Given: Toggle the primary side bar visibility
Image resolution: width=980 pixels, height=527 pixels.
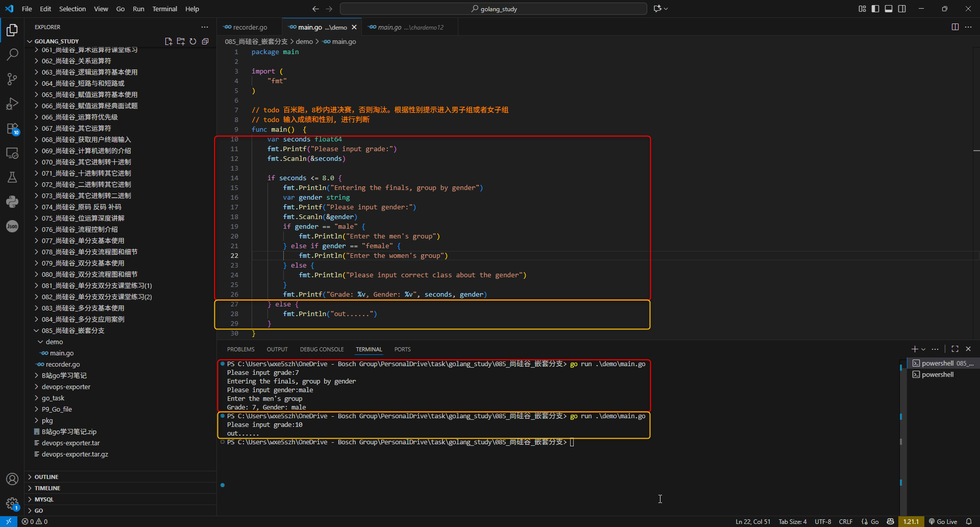Looking at the screenshot, I should click(x=875, y=9).
